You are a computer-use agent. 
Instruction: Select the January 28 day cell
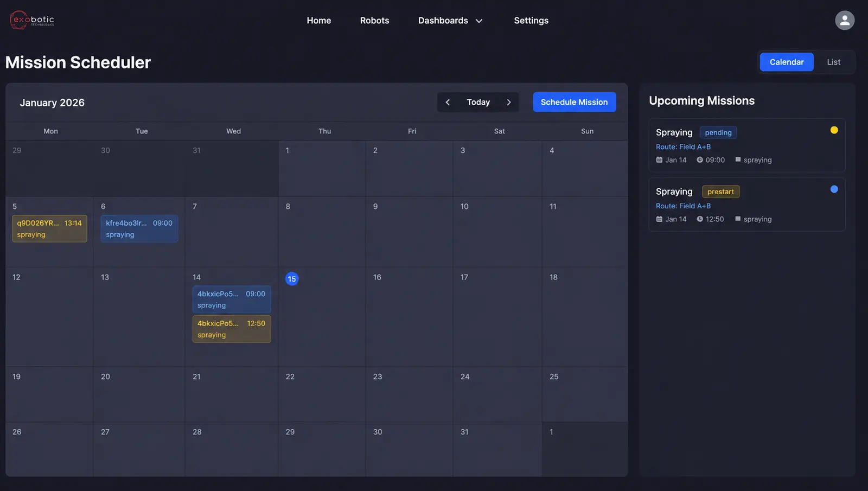pos(232,449)
